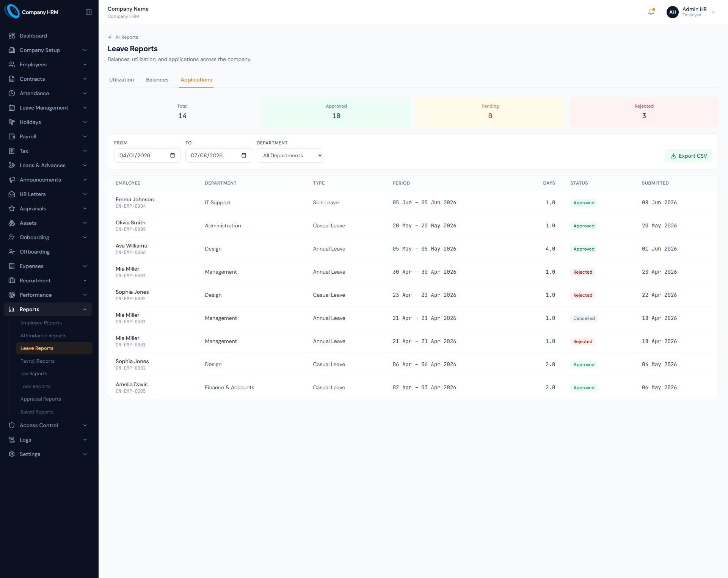Switch to the Balances tab
The image size is (728, 578).
point(157,80)
